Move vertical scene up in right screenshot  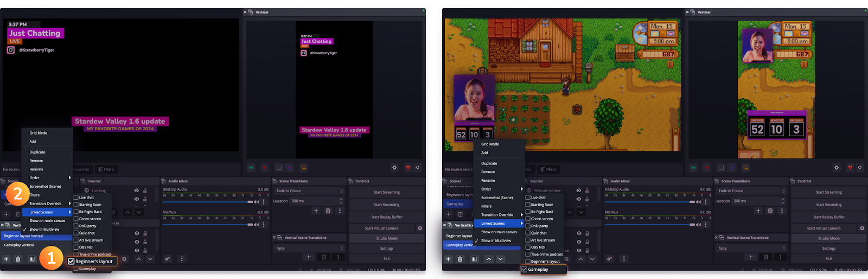[489, 259]
